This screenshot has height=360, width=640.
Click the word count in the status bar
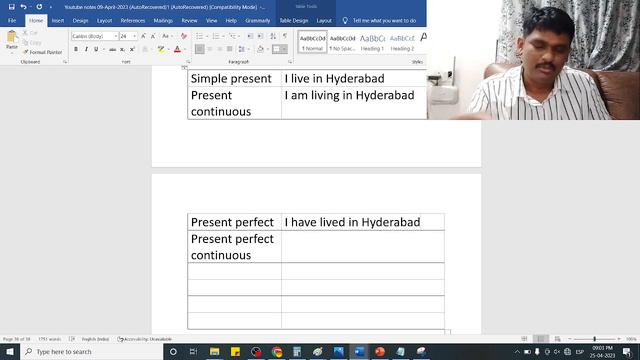tap(49, 339)
